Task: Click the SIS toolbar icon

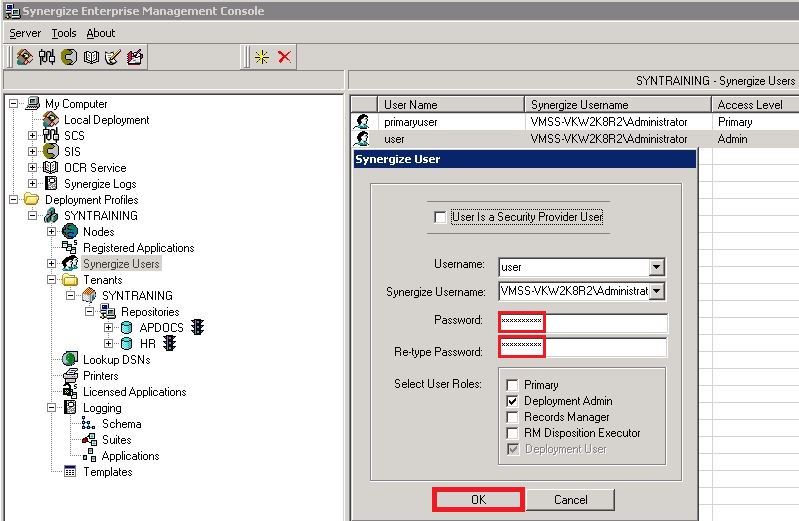Action: [69, 57]
